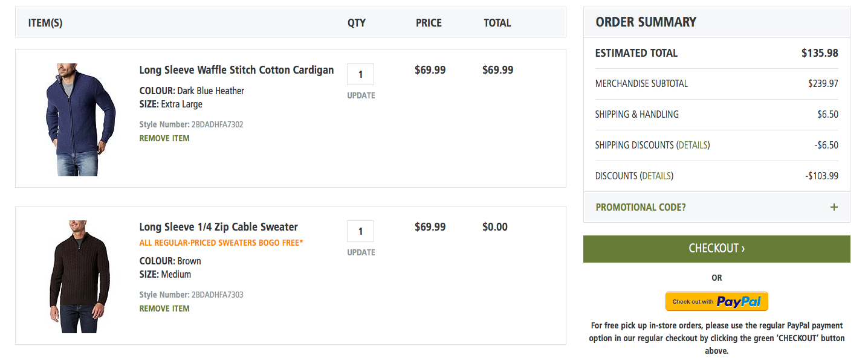Remove the 1/4 Zip Cable Sweater item
This screenshot has width=868, height=361.
pos(164,308)
